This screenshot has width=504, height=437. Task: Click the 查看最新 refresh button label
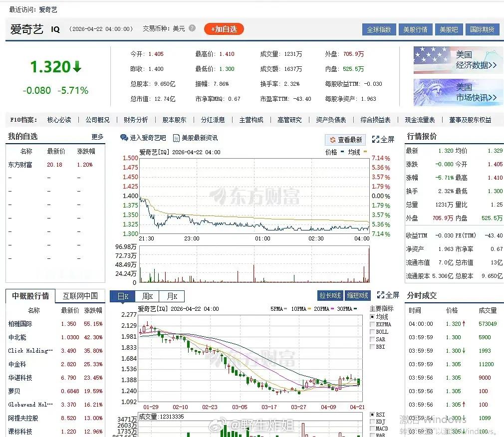pyautogui.click(x=350, y=140)
